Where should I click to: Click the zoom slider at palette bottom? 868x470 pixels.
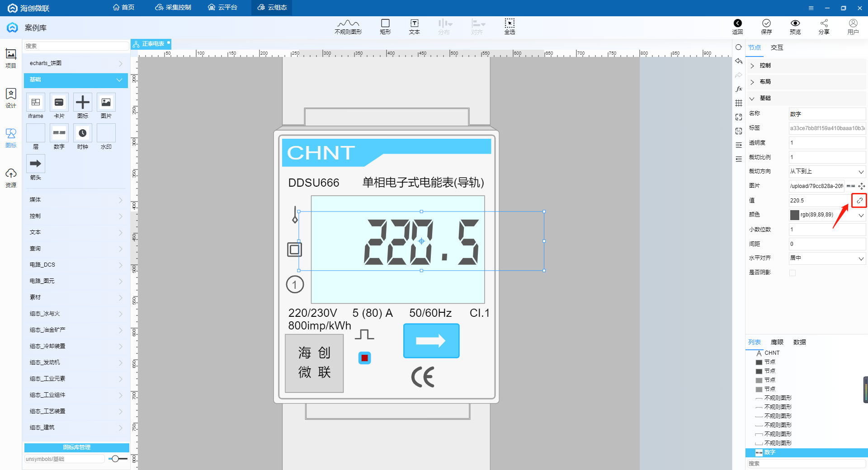coord(118,459)
